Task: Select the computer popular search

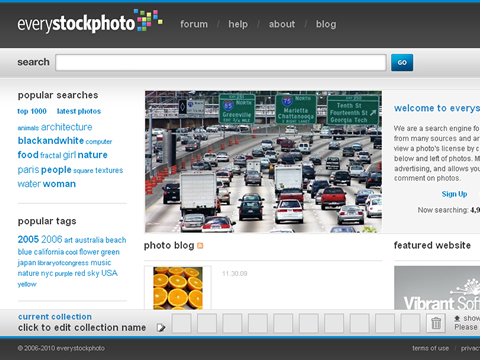Action: [99, 142]
